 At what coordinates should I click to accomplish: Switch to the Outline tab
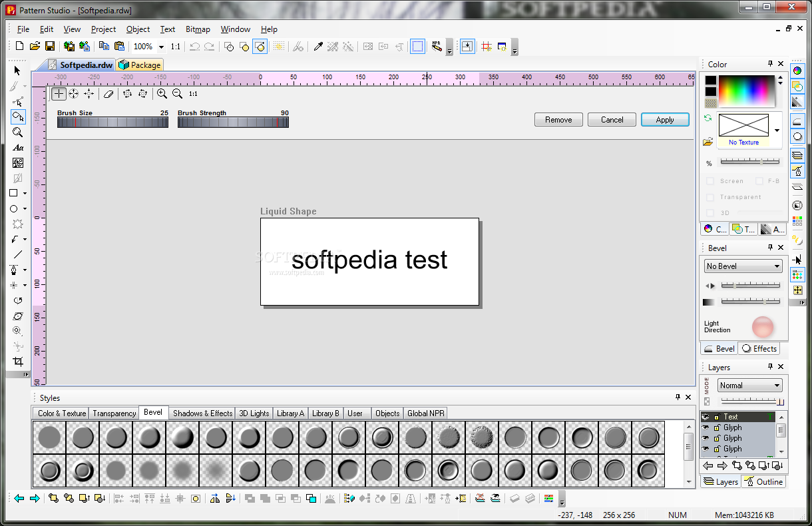tap(763, 482)
